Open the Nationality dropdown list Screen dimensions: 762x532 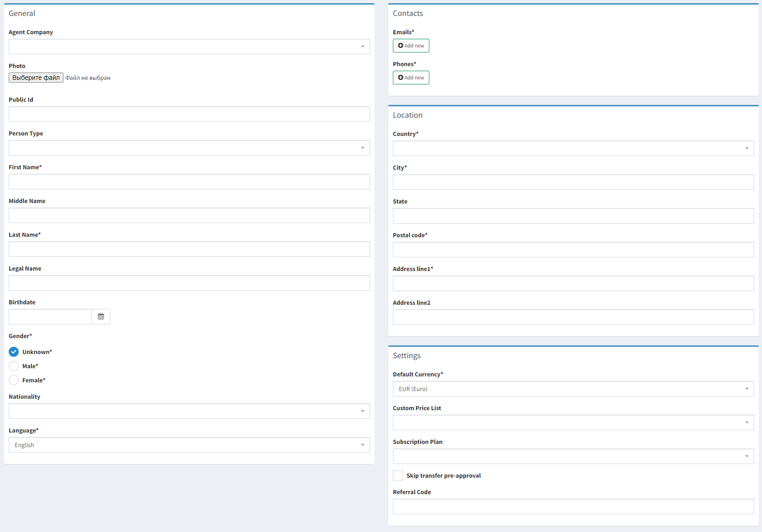coord(189,411)
